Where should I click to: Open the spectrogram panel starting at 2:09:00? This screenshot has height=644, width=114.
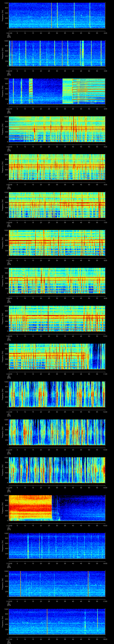pyautogui.click(x=57, y=318)
